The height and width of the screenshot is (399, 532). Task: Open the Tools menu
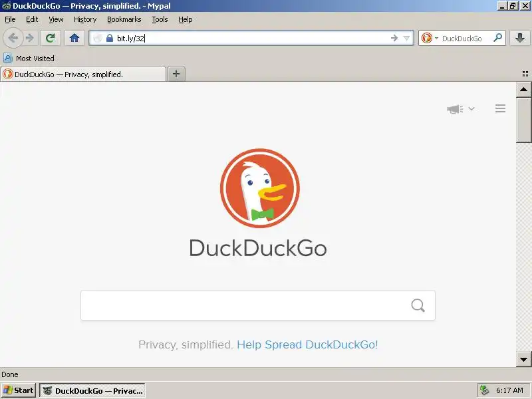(160, 20)
